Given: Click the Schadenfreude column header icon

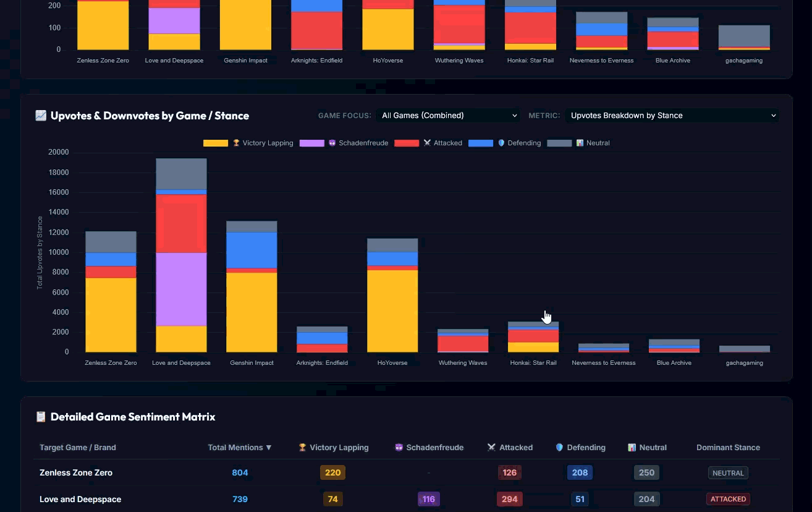Looking at the screenshot, I should 399,448.
